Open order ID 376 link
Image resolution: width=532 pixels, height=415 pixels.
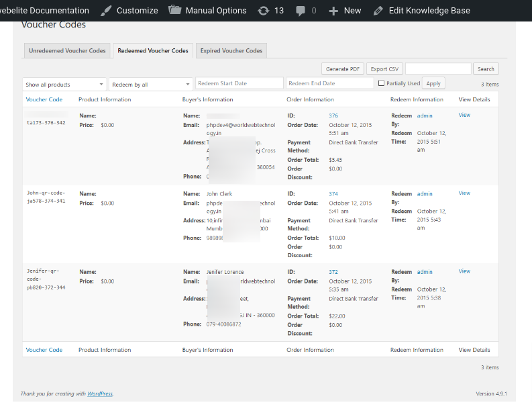[333, 116]
